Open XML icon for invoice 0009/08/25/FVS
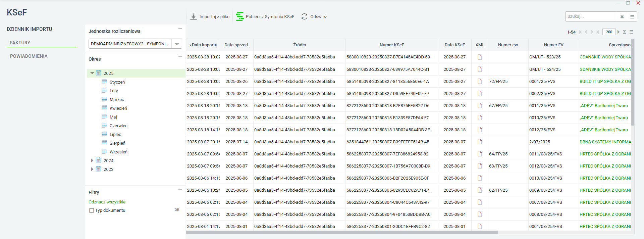 (480, 190)
